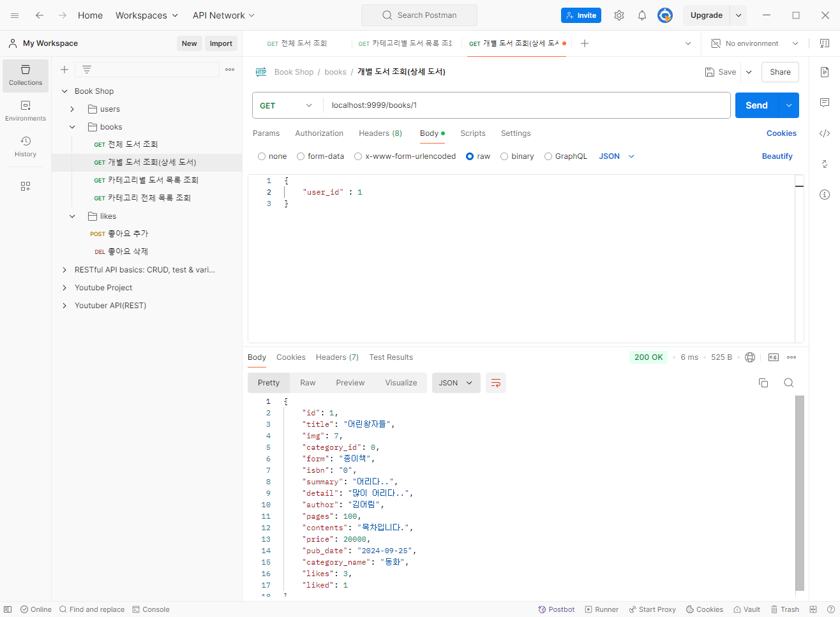The width and height of the screenshot is (840, 617).
Task: Open a new request tab with plus
Action: pos(585,43)
